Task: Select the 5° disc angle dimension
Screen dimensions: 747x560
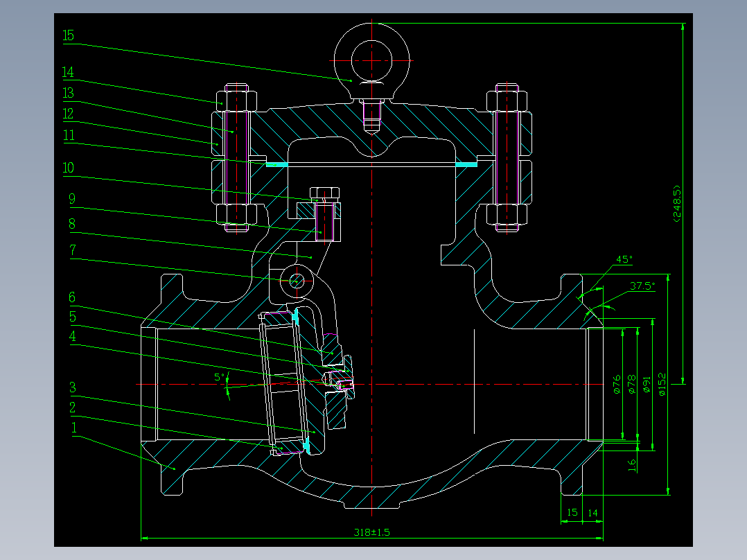Action: pyautogui.click(x=219, y=378)
